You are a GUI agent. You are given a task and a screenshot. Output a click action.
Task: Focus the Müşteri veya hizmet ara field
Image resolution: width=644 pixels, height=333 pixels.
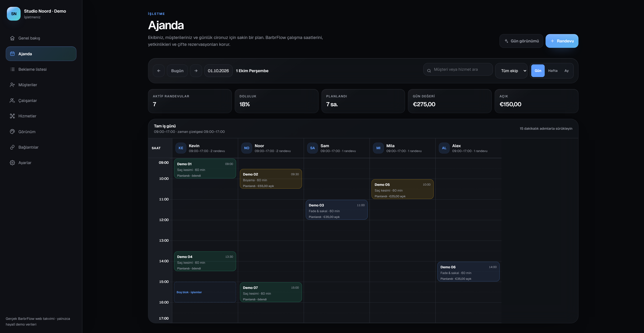click(458, 69)
